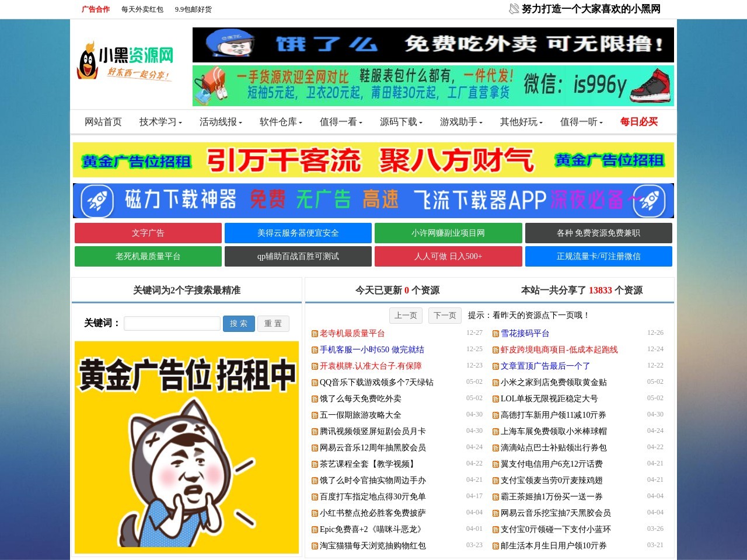Open the 广告合作 top bar link
Image resolution: width=747 pixels, height=560 pixels.
coord(96,9)
